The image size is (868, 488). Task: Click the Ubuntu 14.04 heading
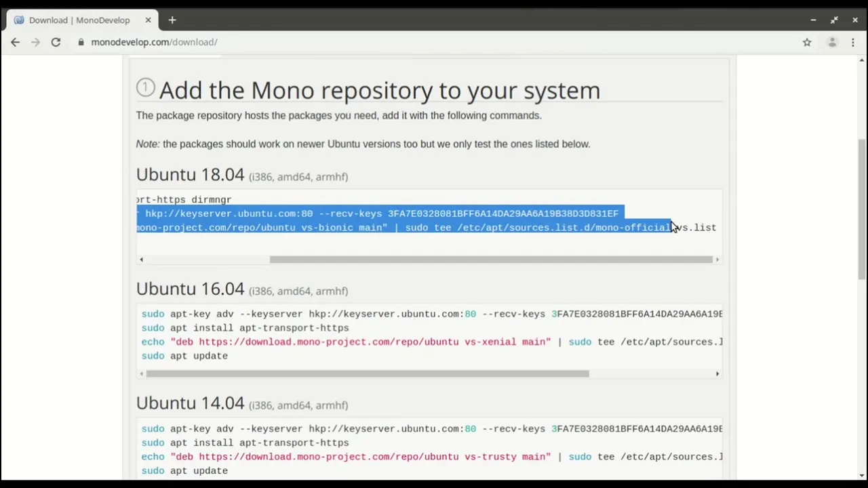[190, 403]
